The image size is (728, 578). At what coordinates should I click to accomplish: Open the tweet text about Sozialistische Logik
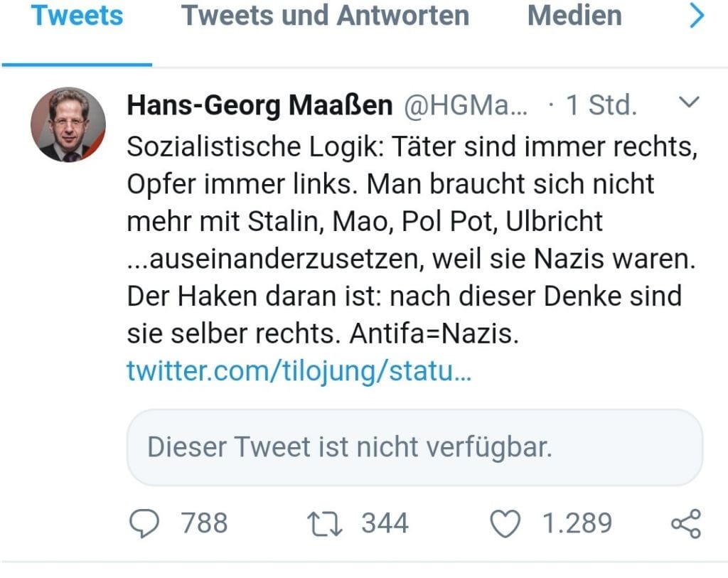tap(412, 240)
